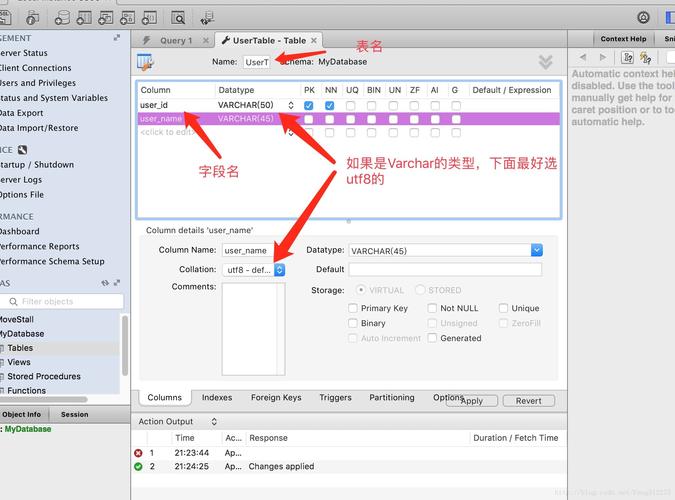The height and width of the screenshot is (500, 675).
Task: Close the Query 1 tab
Action: [x=206, y=41]
